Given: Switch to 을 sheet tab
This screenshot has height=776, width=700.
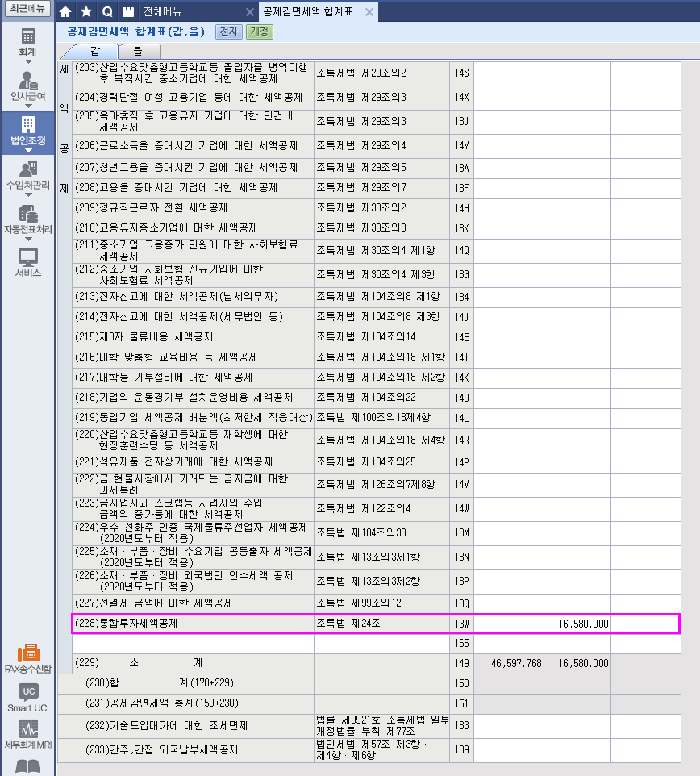Looking at the screenshot, I should coord(138,51).
